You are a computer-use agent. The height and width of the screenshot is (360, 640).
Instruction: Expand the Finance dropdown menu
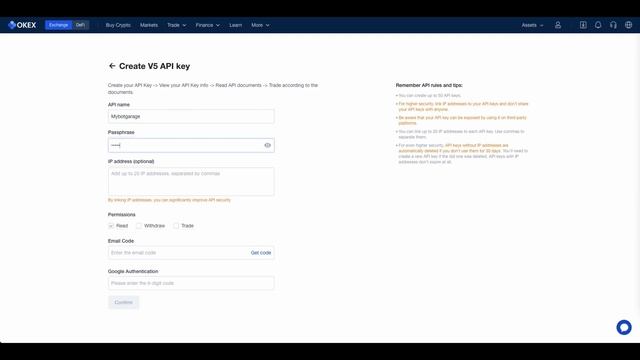point(207,25)
